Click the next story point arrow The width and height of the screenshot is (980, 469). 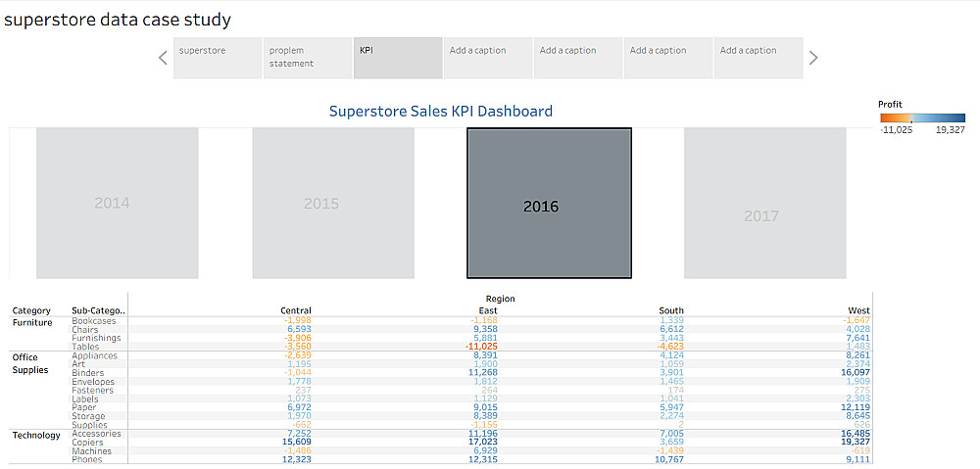pyautogui.click(x=813, y=58)
